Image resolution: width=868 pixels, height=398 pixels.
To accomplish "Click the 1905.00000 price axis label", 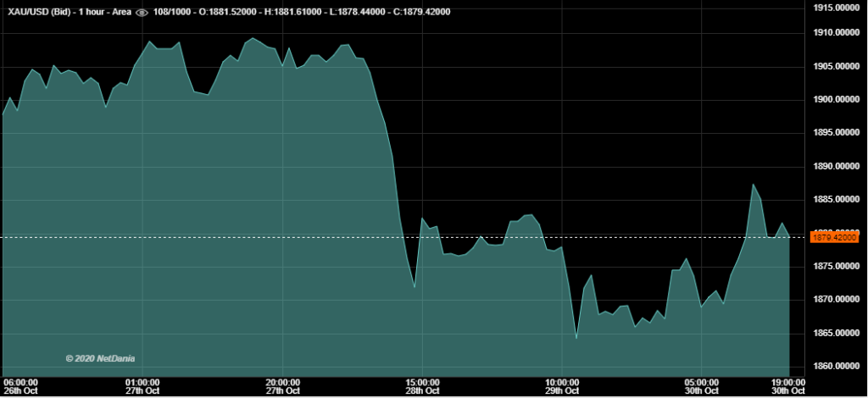I will 835,66.
